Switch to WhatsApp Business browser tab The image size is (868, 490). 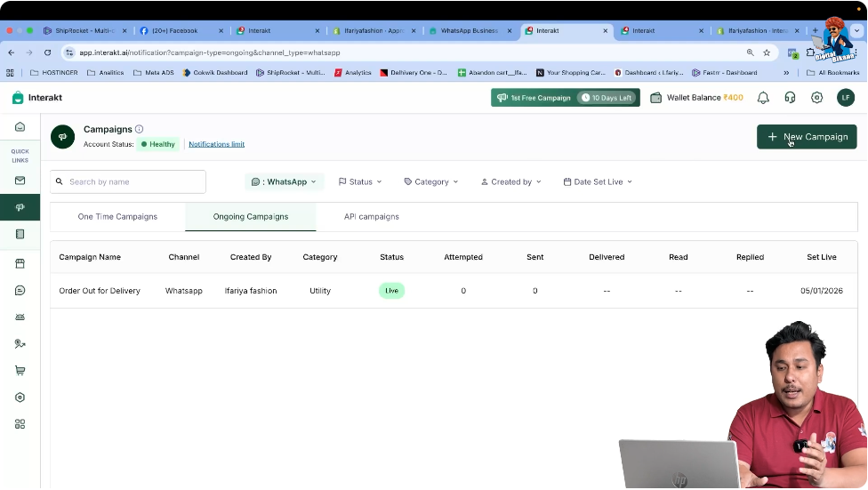(x=469, y=31)
